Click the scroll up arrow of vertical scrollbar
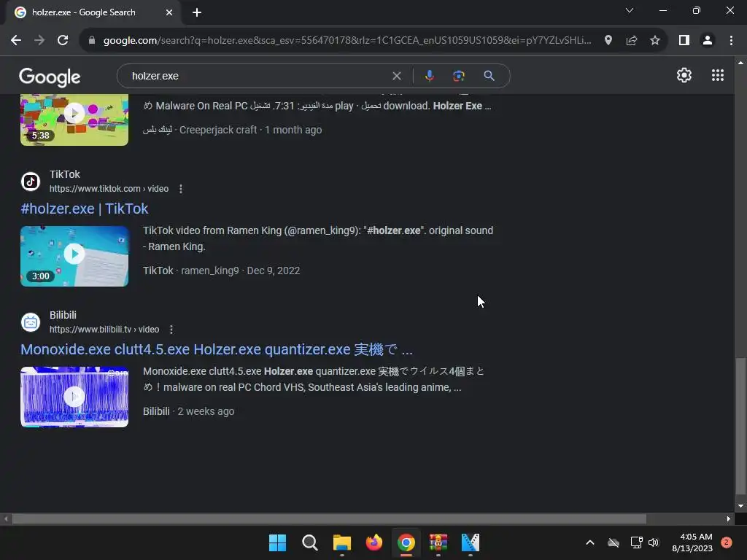 click(x=740, y=63)
